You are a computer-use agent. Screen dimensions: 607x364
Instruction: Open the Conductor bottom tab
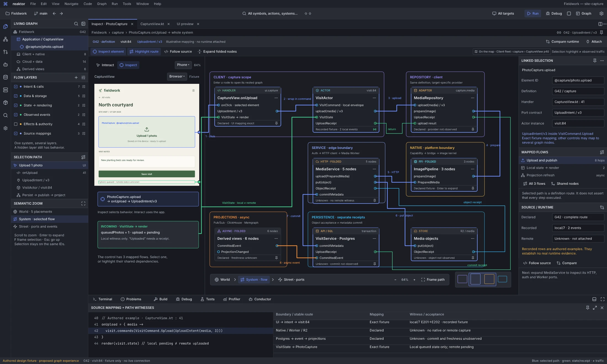(260, 299)
